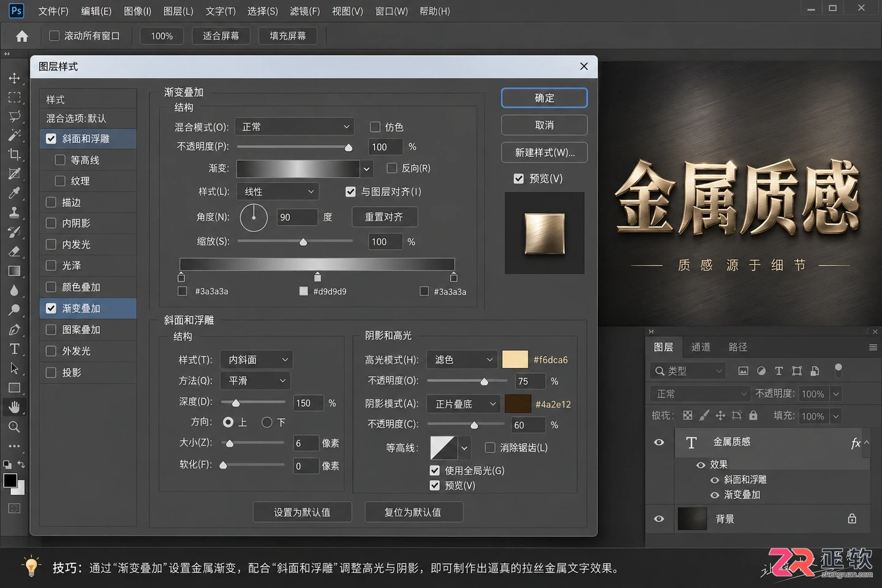This screenshot has height=588, width=882.
Task: Click the highlight color swatch #f6dca6
Action: pyautogui.click(x=515, y=360)
